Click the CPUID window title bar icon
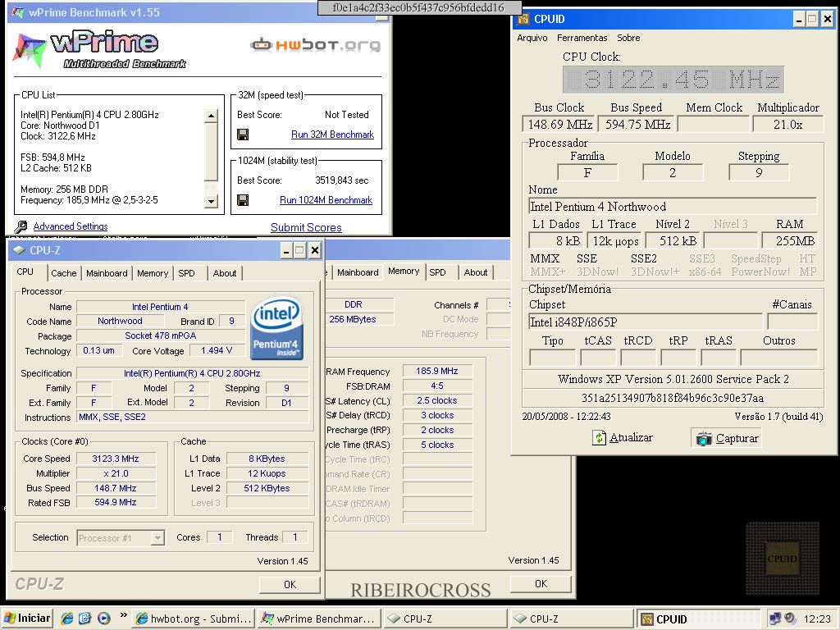The width and height of the screenshot is (840, 630). pyautogui.click(x=523, y=20)
